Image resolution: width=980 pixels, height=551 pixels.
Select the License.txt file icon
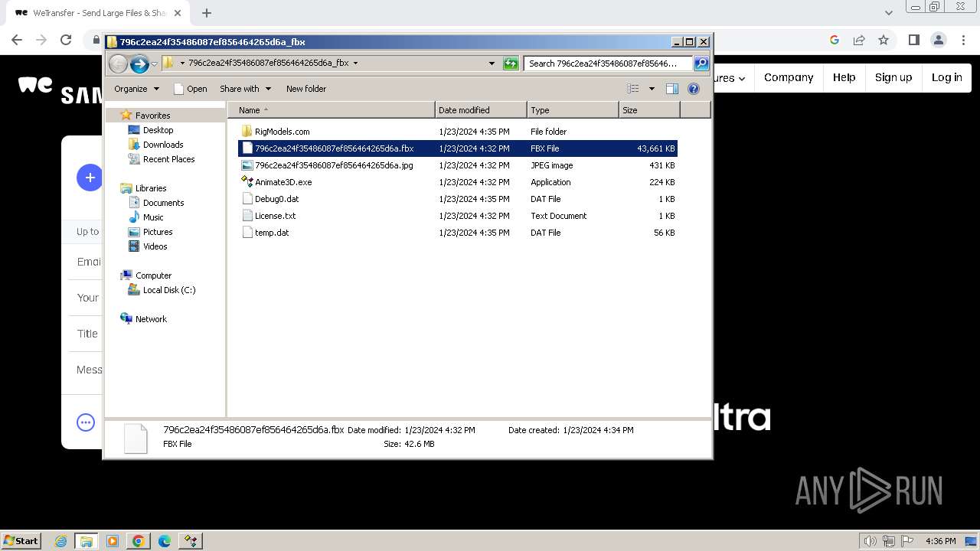(247, 216)
